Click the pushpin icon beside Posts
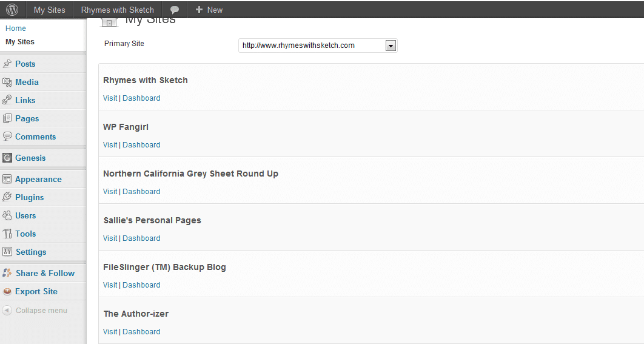The image size is (644, 344). coord(7,64)
